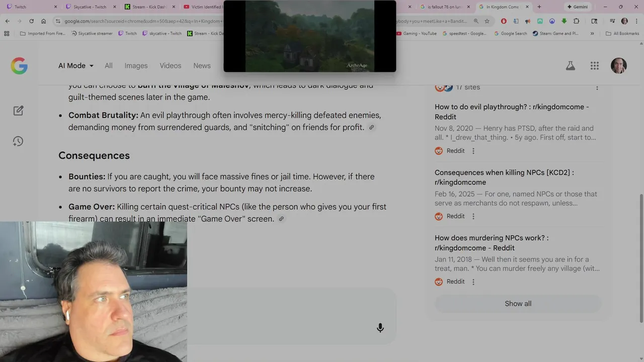The image size is (644, 362).
Task: Open the Skycatlive streamer bookmark
Action: pyautogui.click(x=92, y=34)
